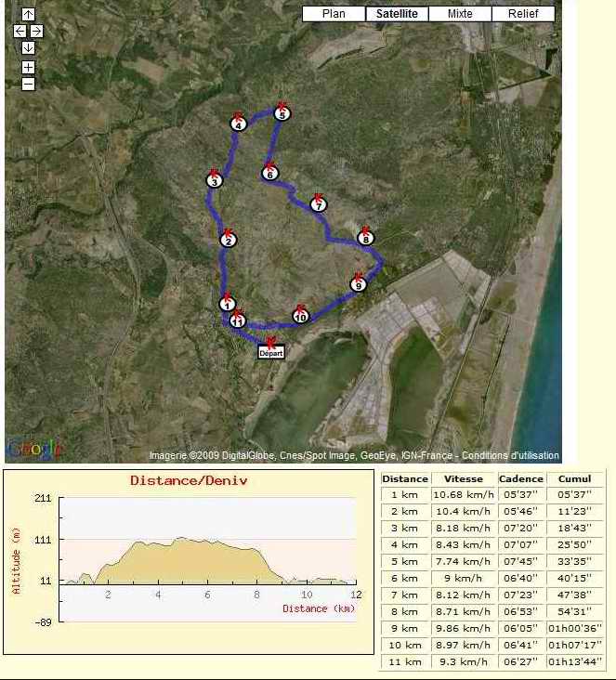This screenshot has height=680, width=616.
Task: Click the Départ start marker
Action: coord(271,352)
